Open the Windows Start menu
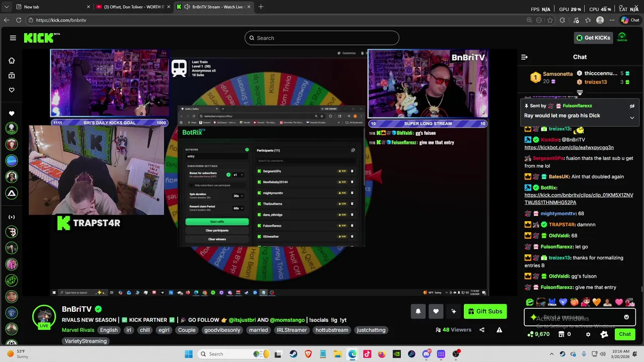The height and width of the screenshot is (362, 644). click(x=189, y=354)
